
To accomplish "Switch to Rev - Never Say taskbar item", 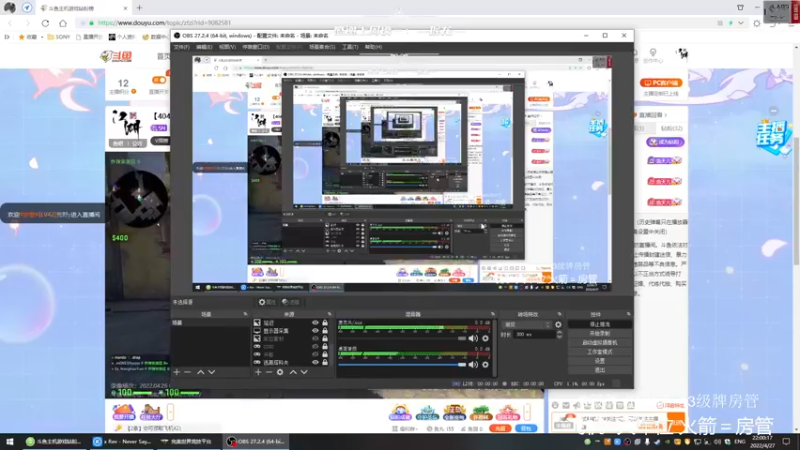I will coord(122,441).
